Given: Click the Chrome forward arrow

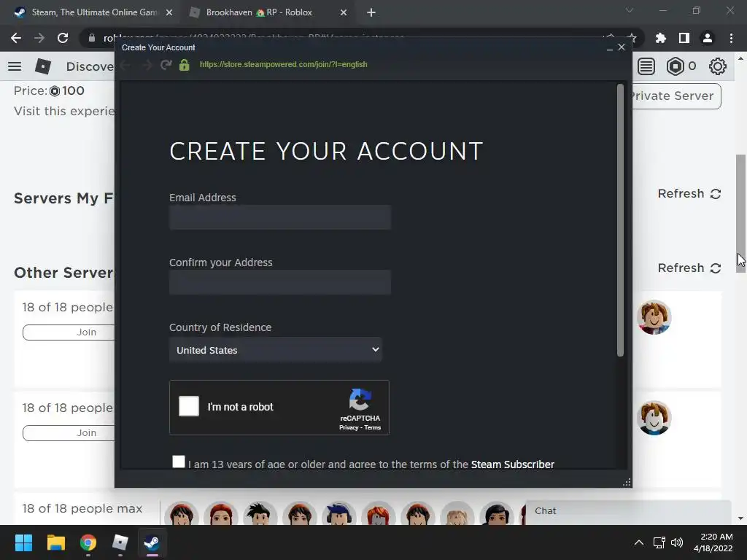Looking at the screenshot, I should coord(39,38).
